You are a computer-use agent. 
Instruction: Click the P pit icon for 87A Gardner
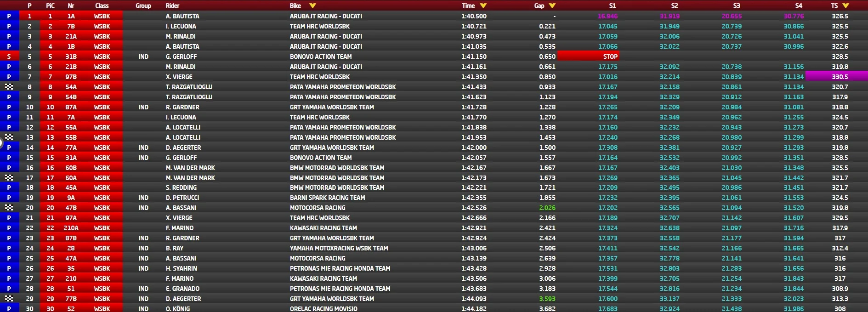[9, 107]
